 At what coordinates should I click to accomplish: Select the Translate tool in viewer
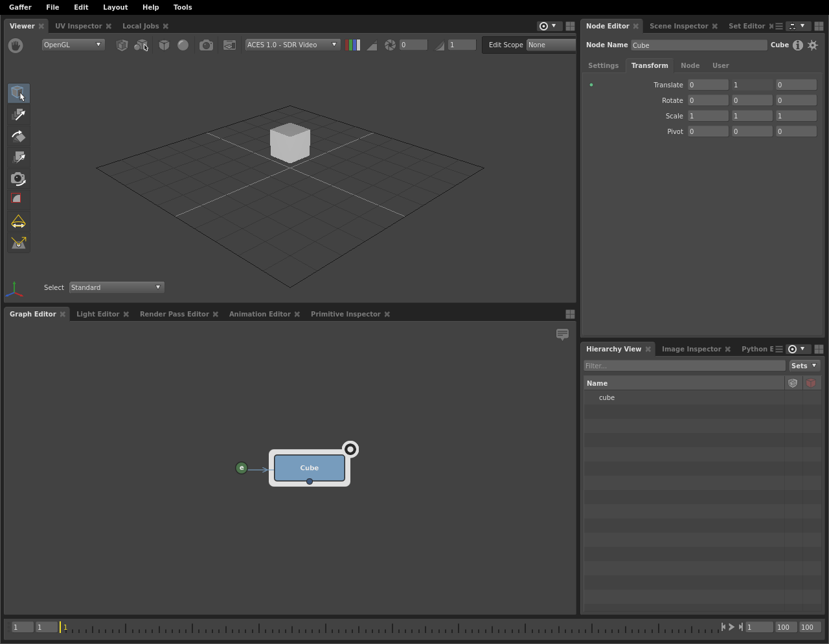[x=19, y=115]
